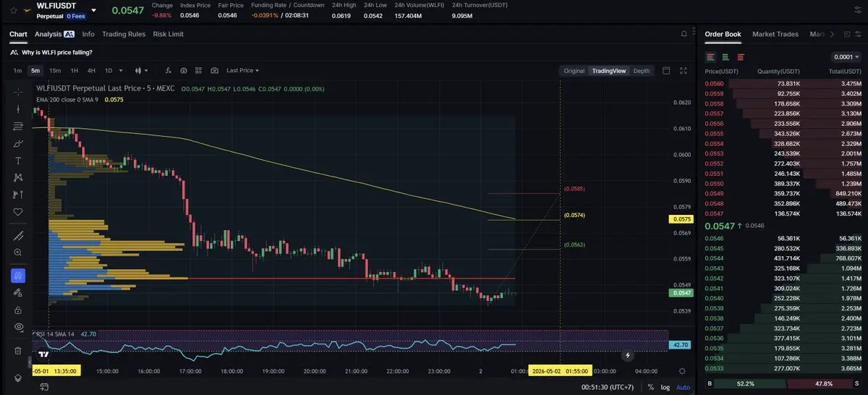Switch to the Chart tab
868x395 pixels.
(18, 34)
